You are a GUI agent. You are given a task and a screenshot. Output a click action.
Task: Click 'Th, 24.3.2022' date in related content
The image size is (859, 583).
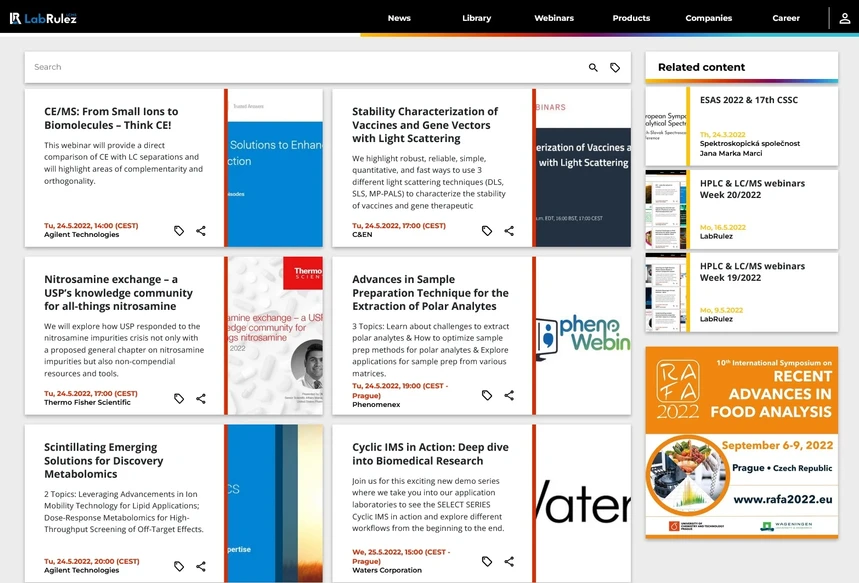723,134
